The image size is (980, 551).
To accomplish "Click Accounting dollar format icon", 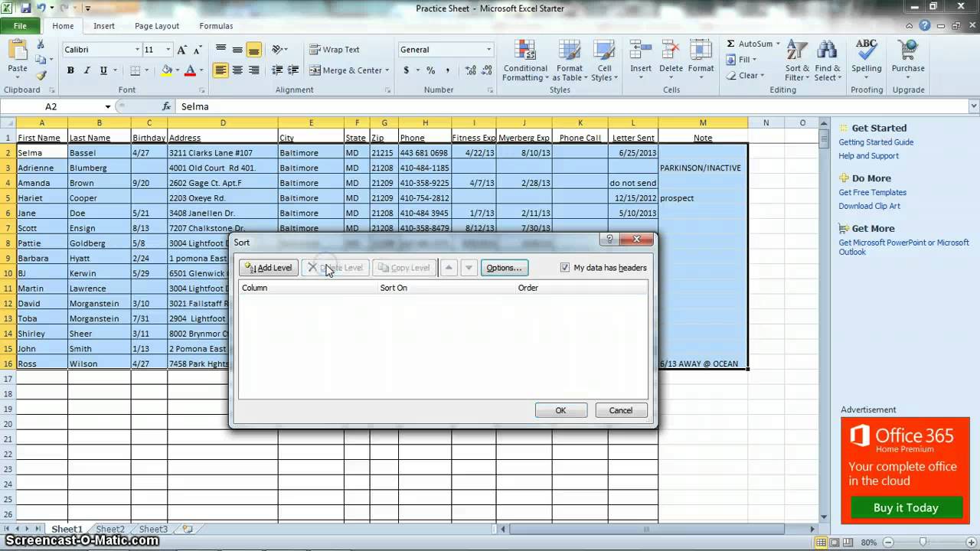I will pyautogui.click(x=407, y=70).
